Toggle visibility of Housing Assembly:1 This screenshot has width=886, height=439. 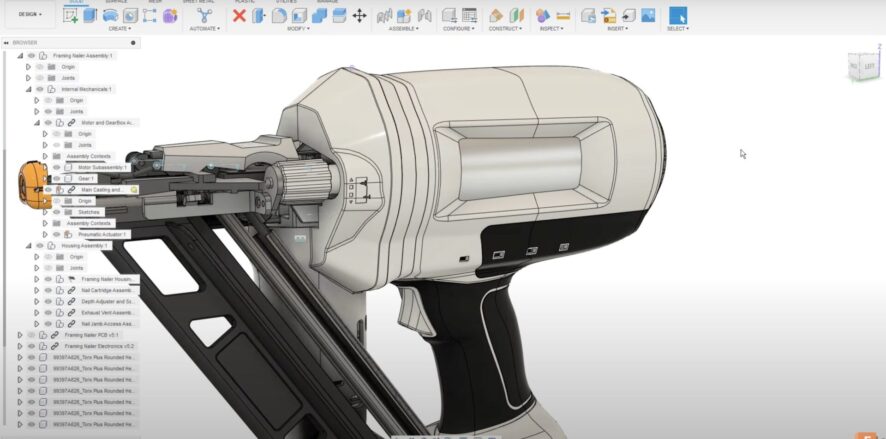[39, 245]
